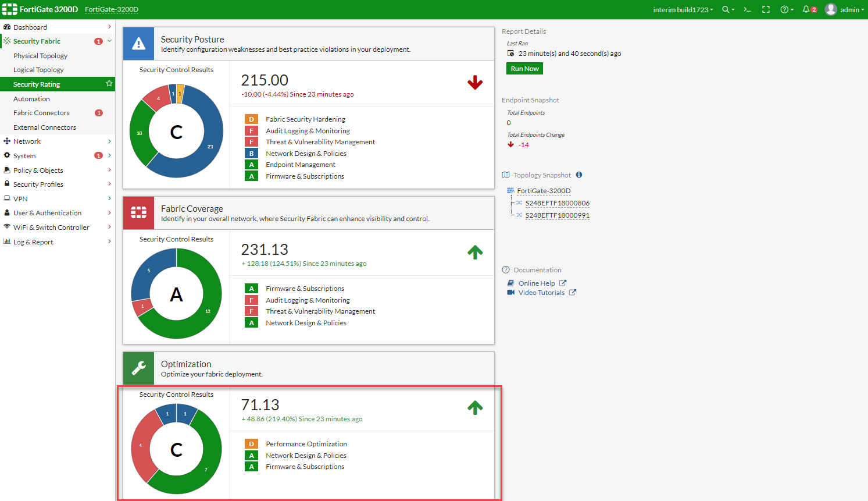The height and width of the screenshot is (501, 868).
Task: Click the Security Posture warning shield icon
Action: [138, 43]
